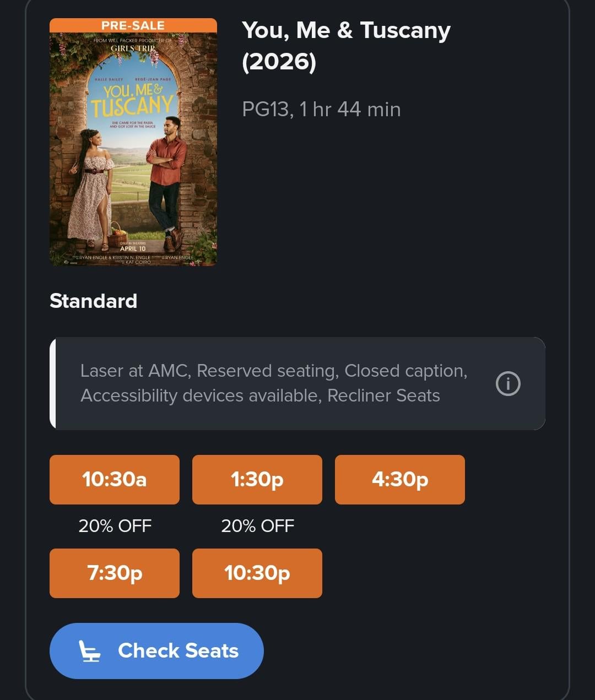Choose the 1:30p showtime
The width and height of the screenshot is (595, 700).
point(257,480)
